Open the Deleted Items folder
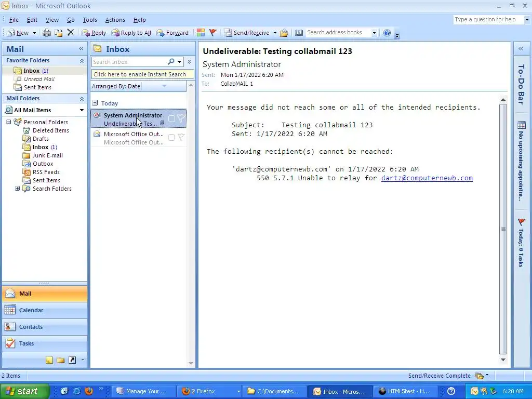The width and height of the screenshot is (532, 399). (50, 130)
